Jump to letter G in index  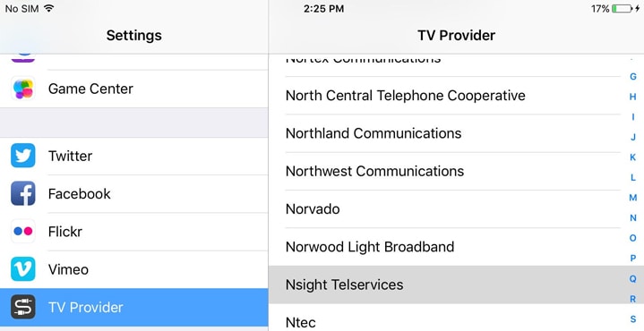click(633, 77)
